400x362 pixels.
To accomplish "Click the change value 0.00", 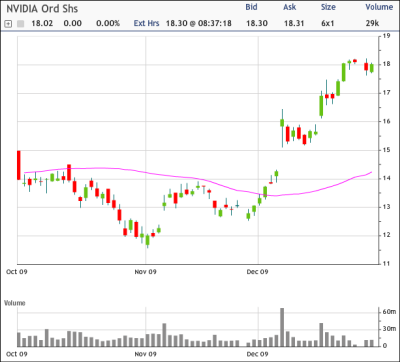I will 72,23.
